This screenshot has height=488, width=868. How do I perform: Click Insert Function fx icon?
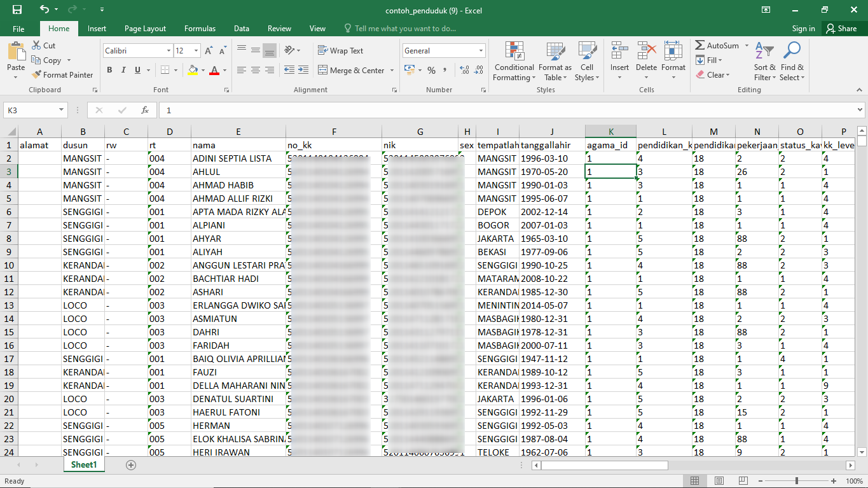tap(145, 110)
